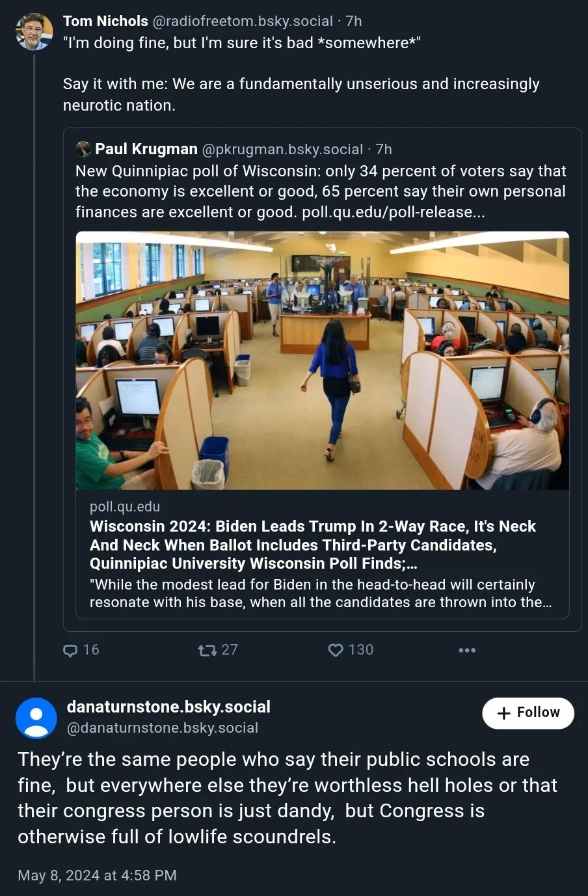Open the @radiofreetom.bsky.social handle
Screen dimensions: 588x896
pyautogui.click(x=242, y=21)
